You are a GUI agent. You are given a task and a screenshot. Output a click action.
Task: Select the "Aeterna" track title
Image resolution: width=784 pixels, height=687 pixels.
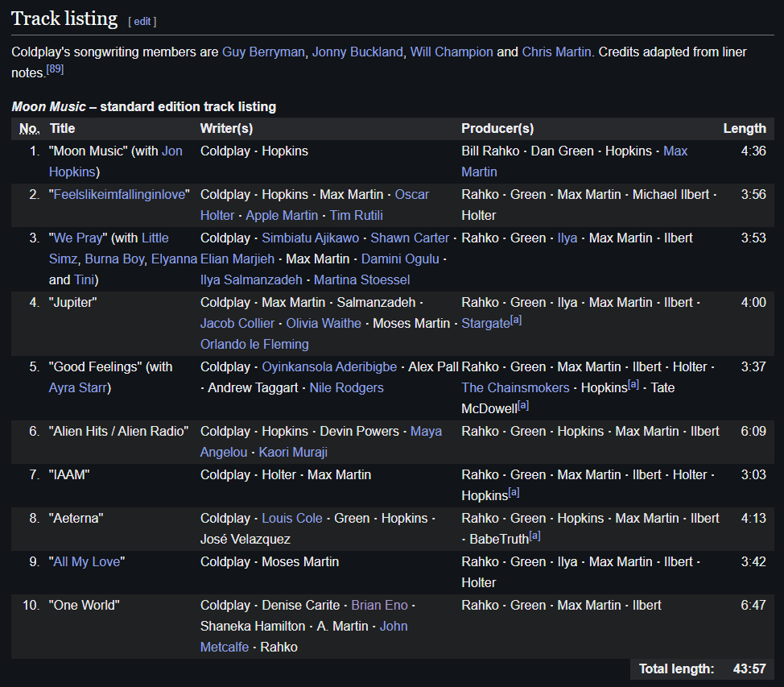76,519
